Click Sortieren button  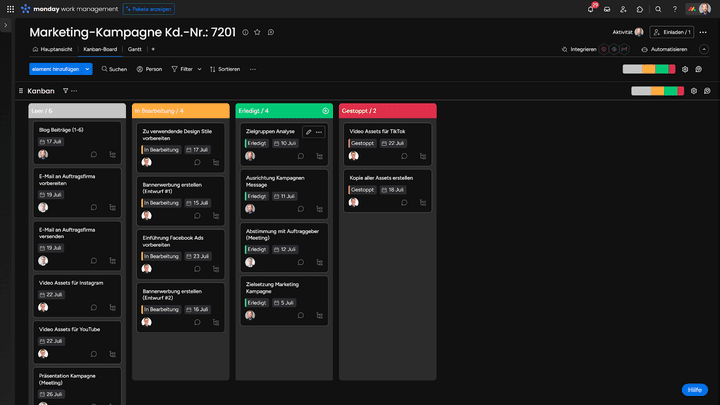225,69
